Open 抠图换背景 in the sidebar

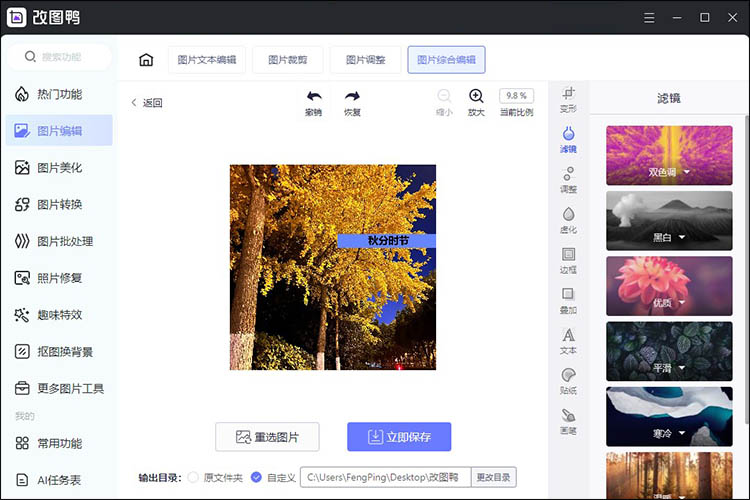coord(59,352)
